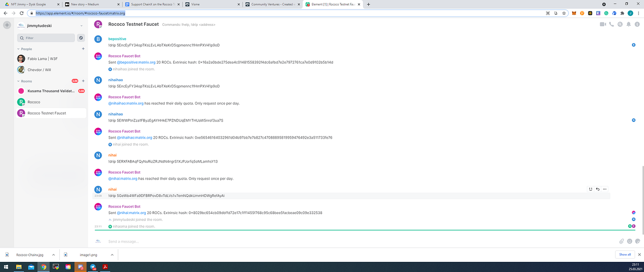Screen dimensions: 644x272
Task: Open the Mail app from the taskbar
Action: [x=31, y=266]
